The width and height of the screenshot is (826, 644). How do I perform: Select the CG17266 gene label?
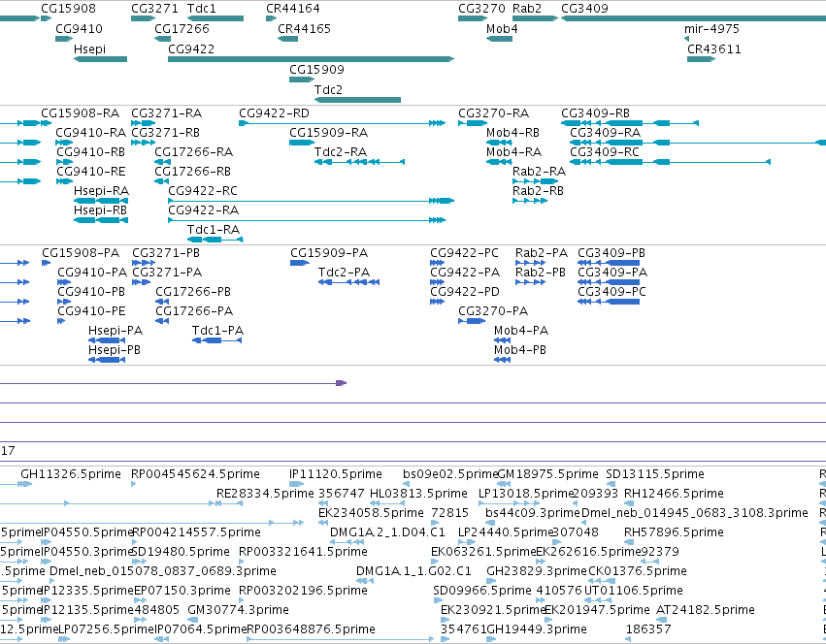pyautogui.click(x=182, y=29)
